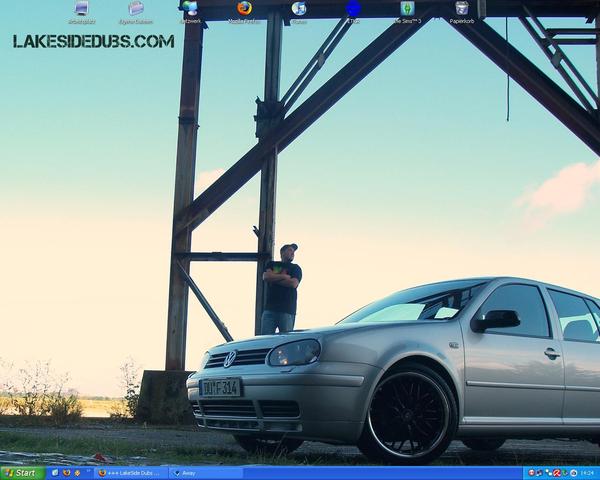Screen dimensions: 600x480
Task: Open the Arbeitsplatz desktop icon
Action: [82, 13]
